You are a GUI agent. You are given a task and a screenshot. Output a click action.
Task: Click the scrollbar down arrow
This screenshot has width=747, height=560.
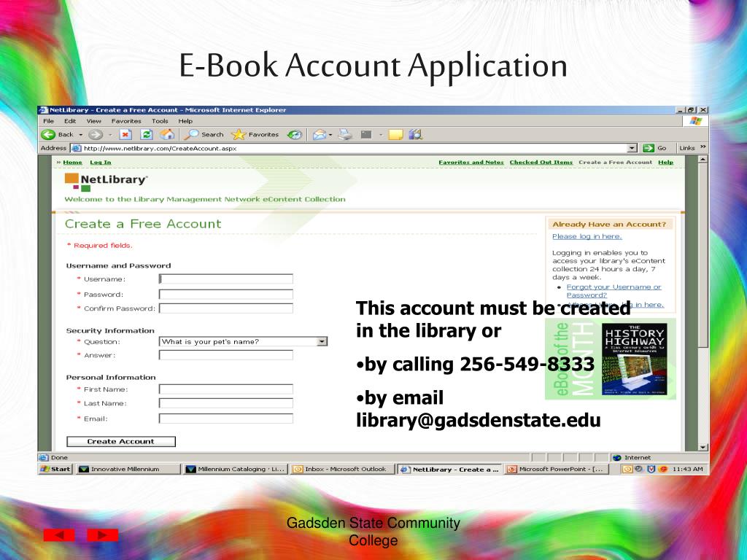[703, 447]
